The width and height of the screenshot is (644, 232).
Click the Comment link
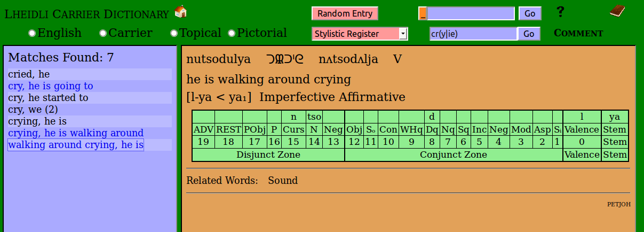point(578,33)
